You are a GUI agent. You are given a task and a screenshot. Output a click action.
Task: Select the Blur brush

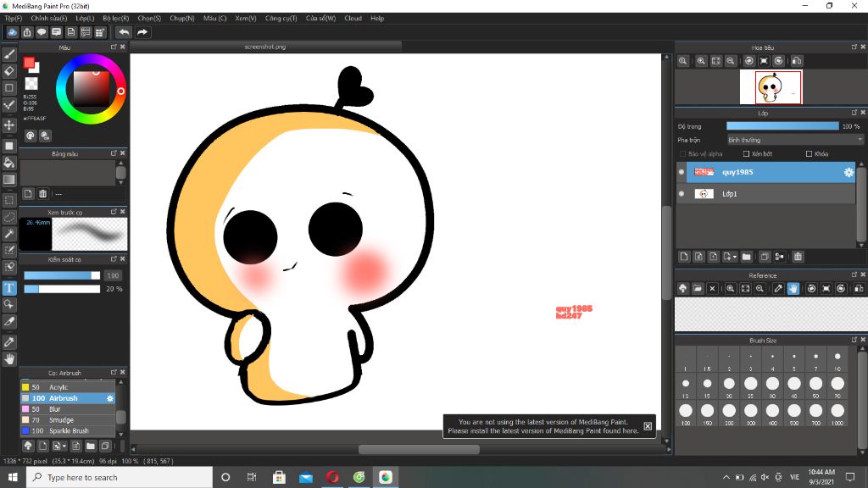tap(68, 409)
